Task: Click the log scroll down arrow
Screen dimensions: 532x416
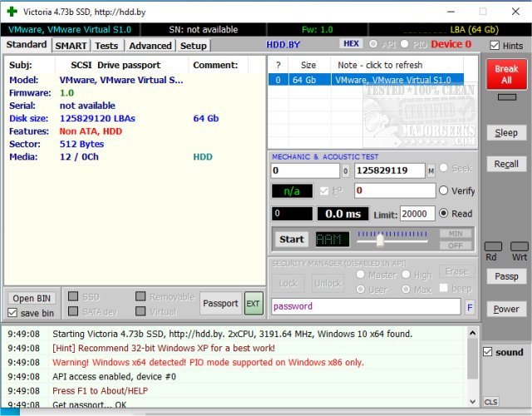Action: tap(472, 401)
